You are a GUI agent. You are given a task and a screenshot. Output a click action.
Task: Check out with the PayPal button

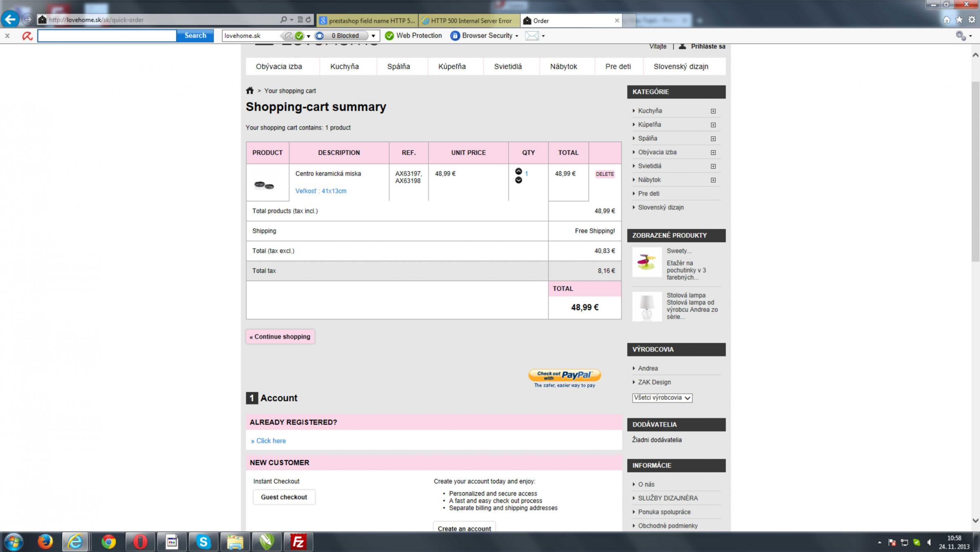coord(564,375)
